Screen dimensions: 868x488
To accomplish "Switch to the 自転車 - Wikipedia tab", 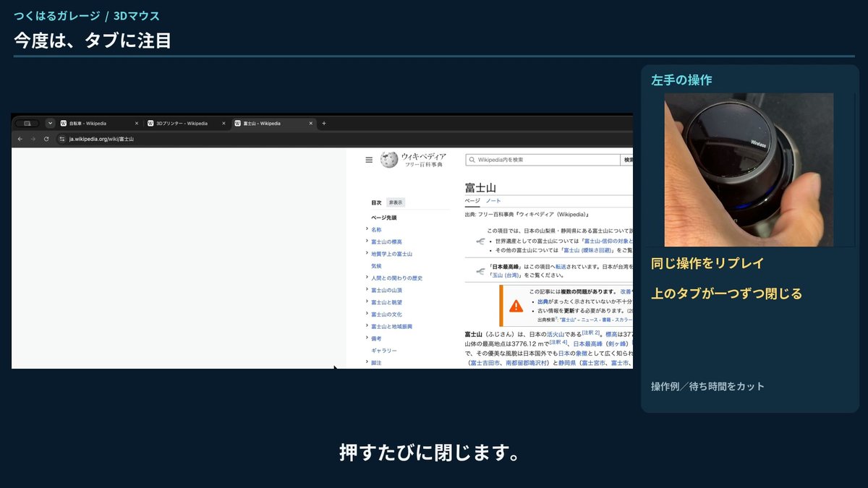I will pos(100,124).
